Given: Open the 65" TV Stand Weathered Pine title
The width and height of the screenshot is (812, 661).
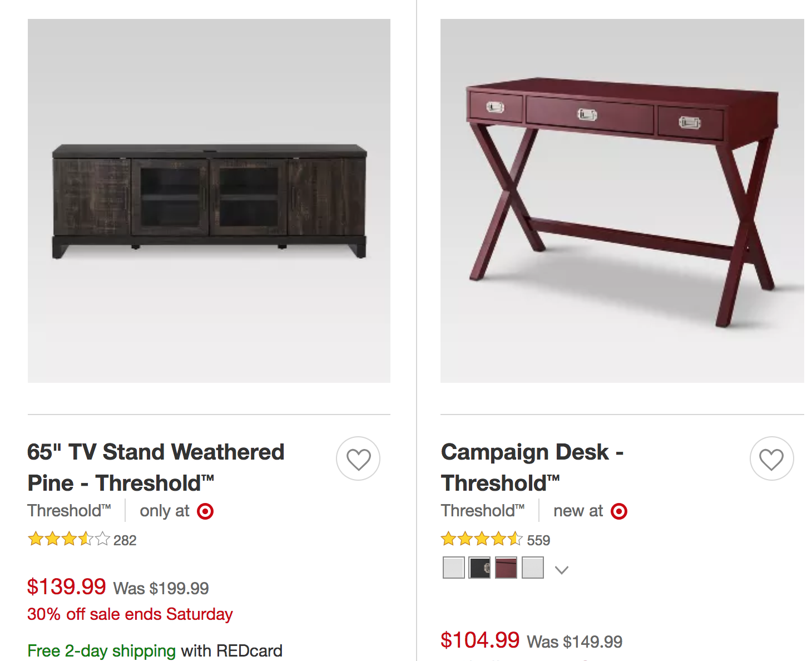Looking at the screenshot, I should (x=156, y=467).
